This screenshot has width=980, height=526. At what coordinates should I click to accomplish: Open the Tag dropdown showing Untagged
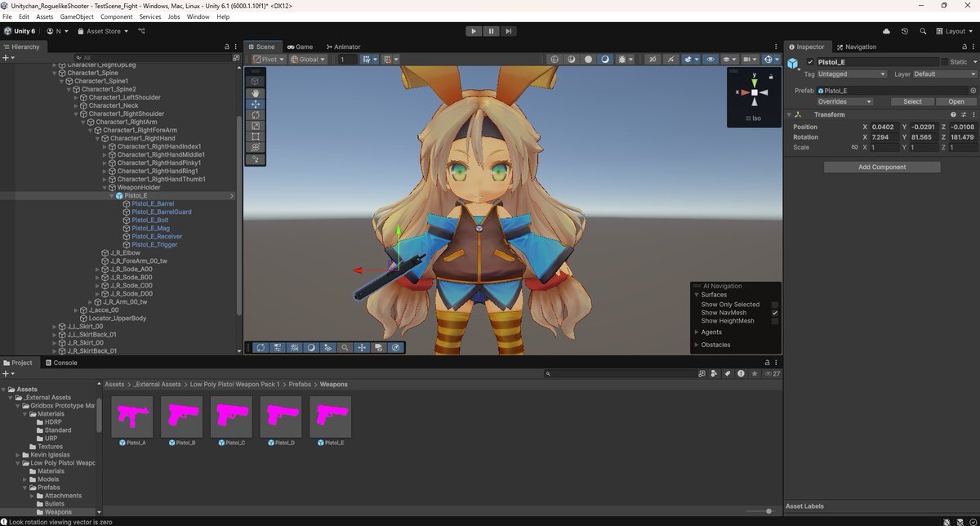click(852, 74)
